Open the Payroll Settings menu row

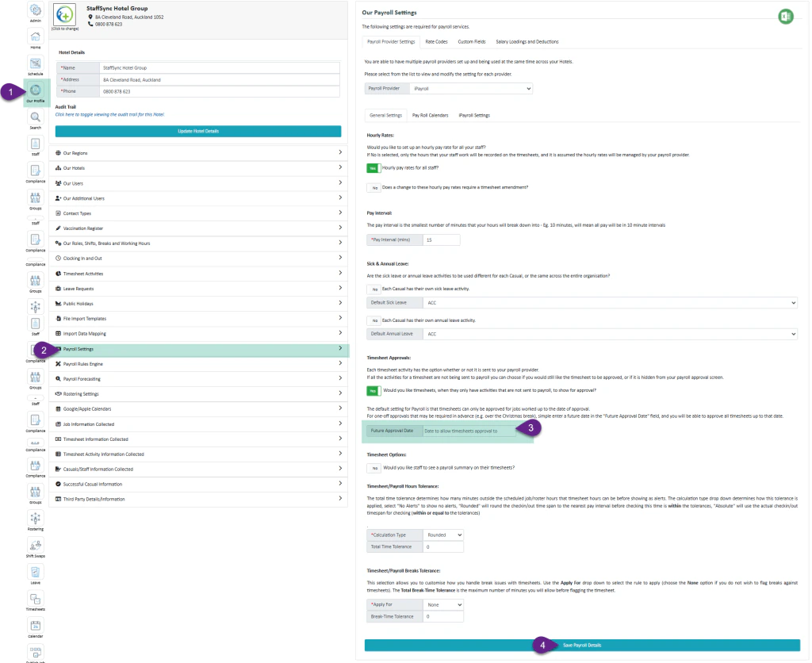pyautogui.click(x=199, y=349)
